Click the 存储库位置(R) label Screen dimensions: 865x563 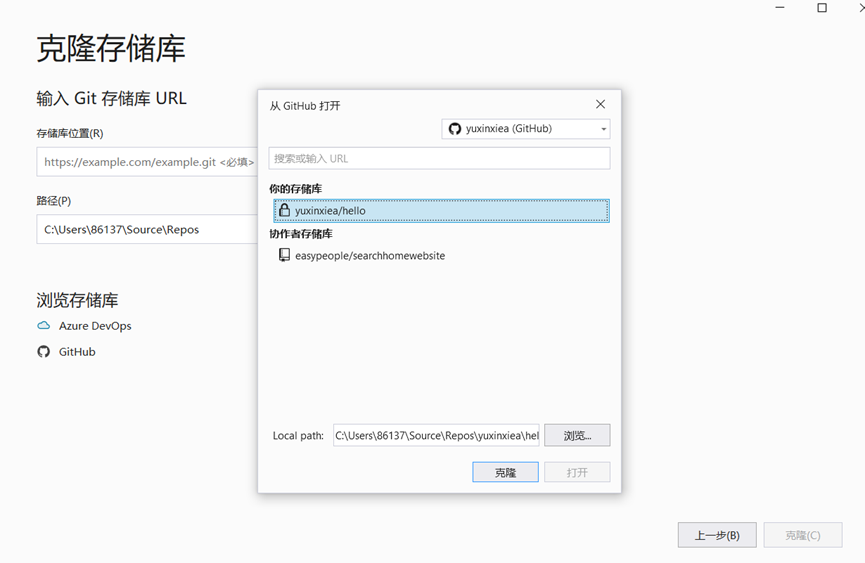(70, 133)
